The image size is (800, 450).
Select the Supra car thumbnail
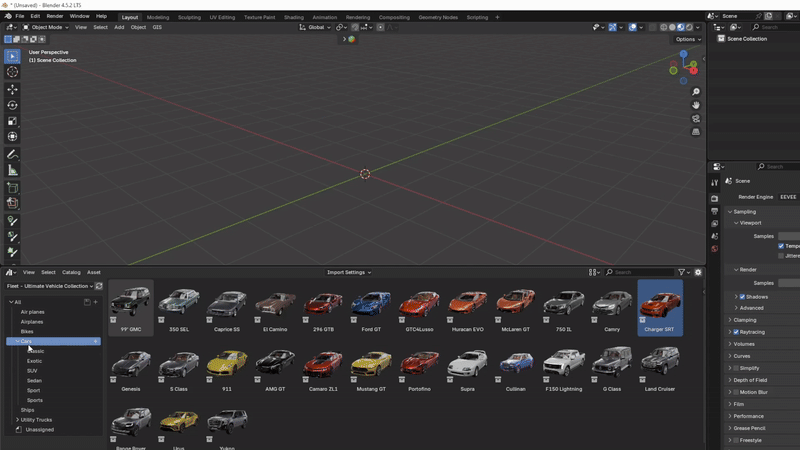[x=467, y=369]
